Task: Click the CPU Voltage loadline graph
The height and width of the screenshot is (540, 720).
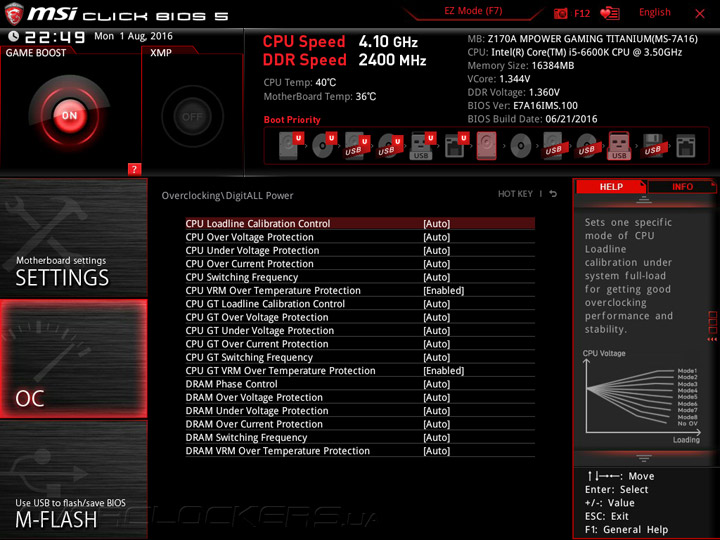Action: pos(641,397)
